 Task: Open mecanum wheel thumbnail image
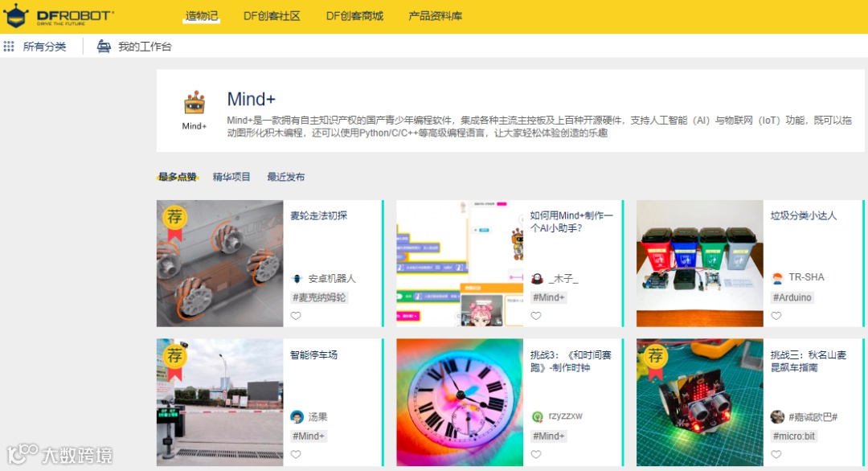219,264
